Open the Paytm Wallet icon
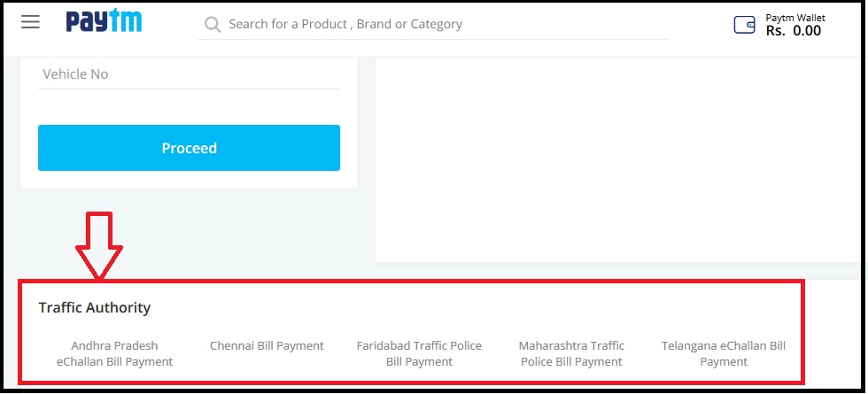The height and width of the screenshot is (394, 868). click(744, 25)
